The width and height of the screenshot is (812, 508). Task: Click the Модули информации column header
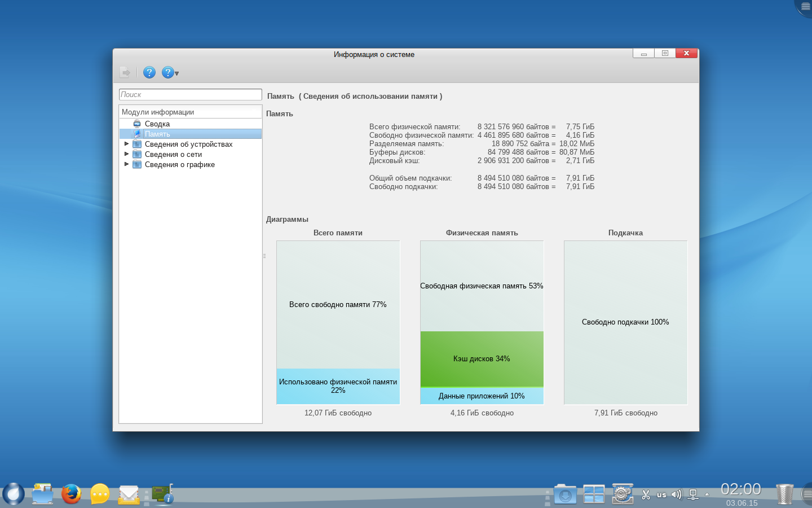coord(190,112)
